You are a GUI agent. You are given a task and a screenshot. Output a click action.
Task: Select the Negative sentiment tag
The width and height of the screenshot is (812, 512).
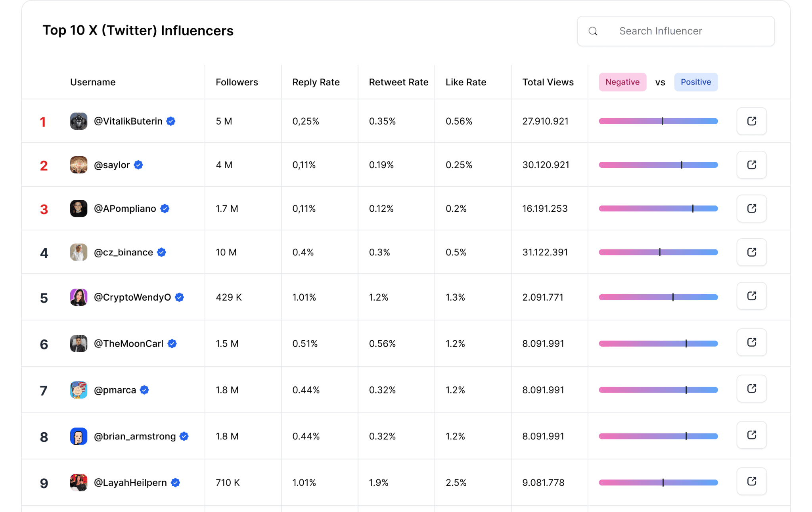pyautogui.click(x=622, y=82)
